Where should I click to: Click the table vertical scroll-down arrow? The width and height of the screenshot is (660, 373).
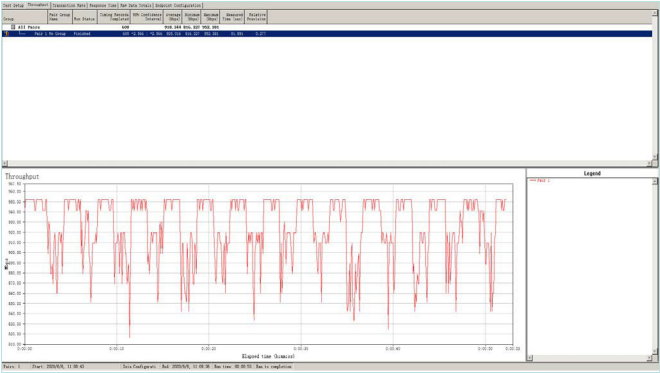pyautogui.click(x=655, y=157)
